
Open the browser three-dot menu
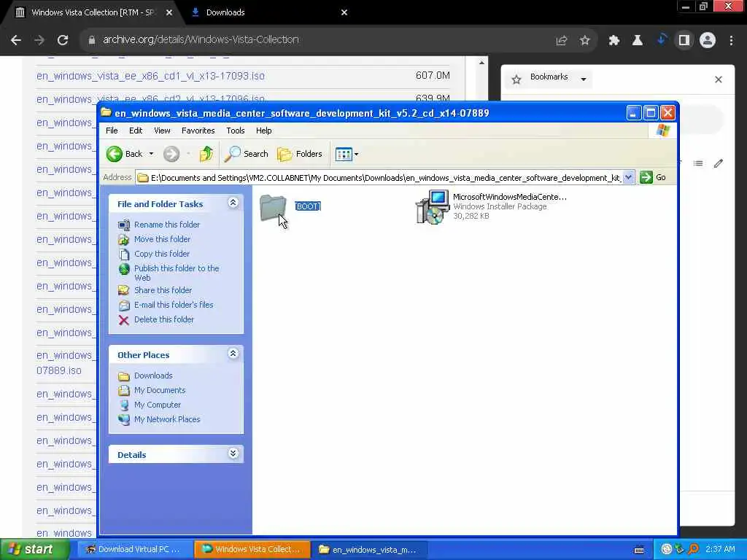point(731,41)
